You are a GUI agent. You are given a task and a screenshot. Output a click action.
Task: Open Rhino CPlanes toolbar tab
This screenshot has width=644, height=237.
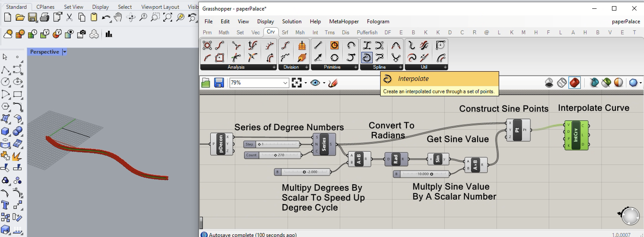click(x=45, y=7)
